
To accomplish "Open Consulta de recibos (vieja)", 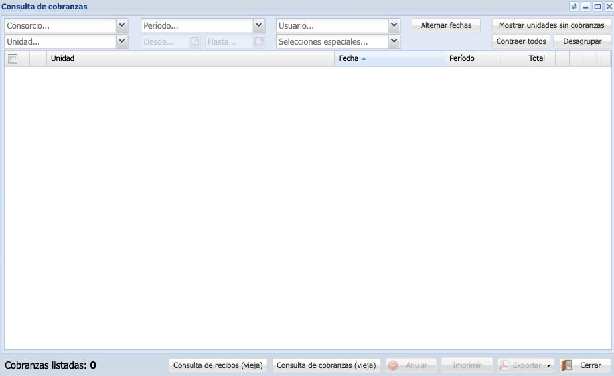I will 218,365.
